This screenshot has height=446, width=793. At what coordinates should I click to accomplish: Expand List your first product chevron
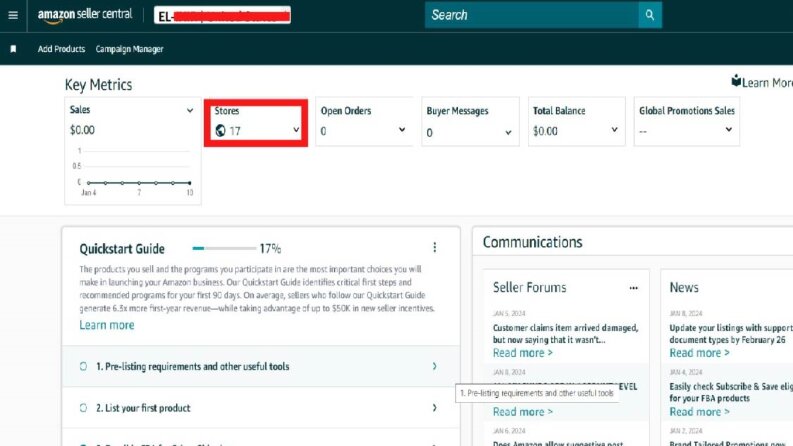coord(434,408)
